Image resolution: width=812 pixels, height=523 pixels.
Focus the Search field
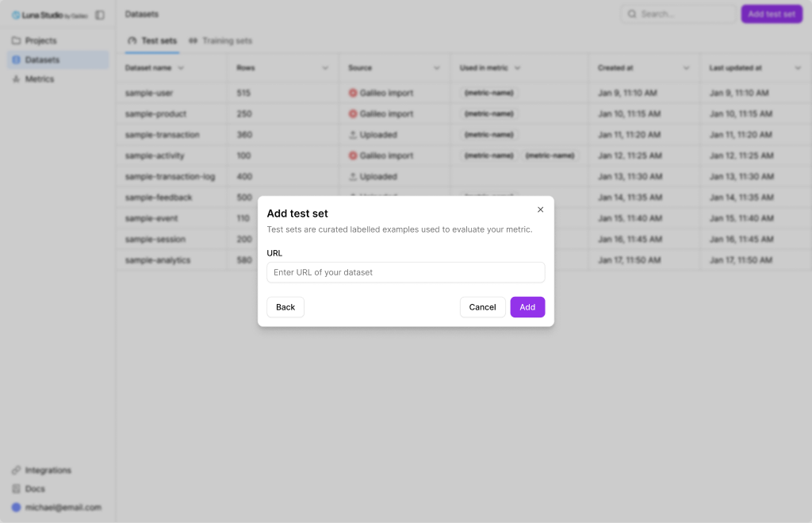tap(679, 14)
